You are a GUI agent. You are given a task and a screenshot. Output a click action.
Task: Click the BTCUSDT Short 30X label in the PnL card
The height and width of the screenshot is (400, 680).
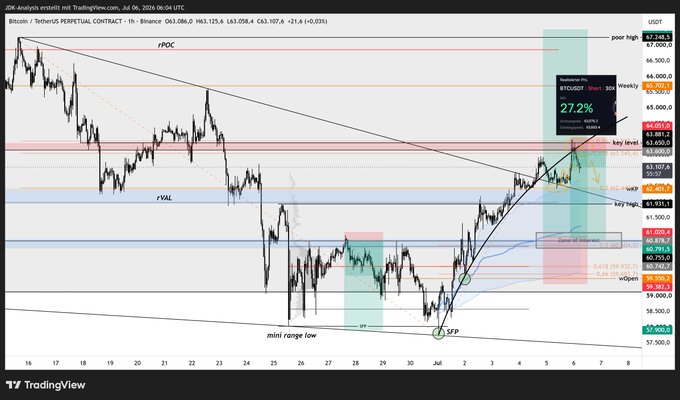pos(587,88)
